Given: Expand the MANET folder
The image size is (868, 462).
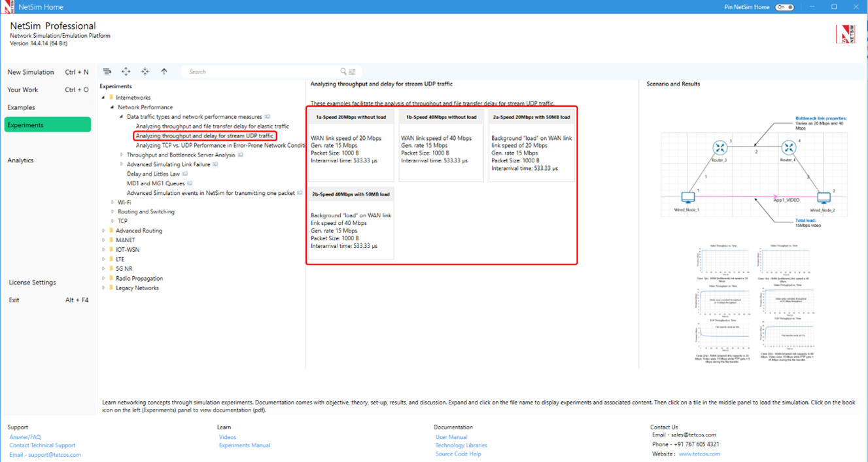Looking at the screenshot, I should [103, 240].
